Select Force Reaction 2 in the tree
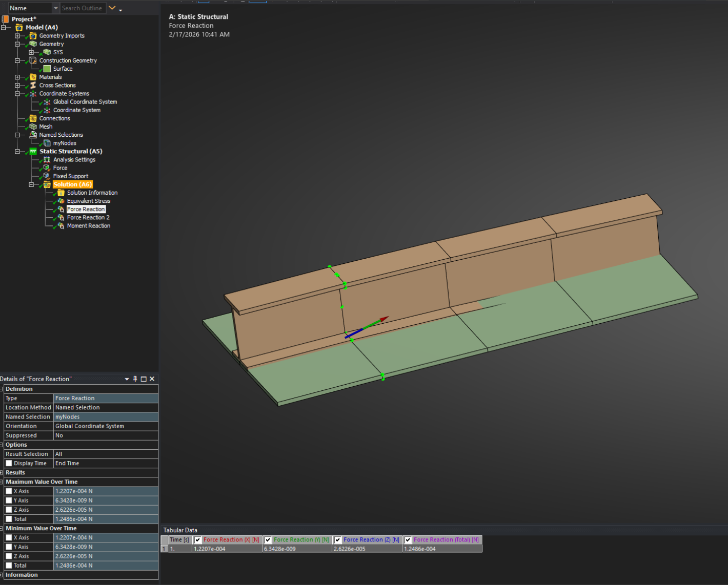Viewport: 728px width, 585px height. (88, 218)
